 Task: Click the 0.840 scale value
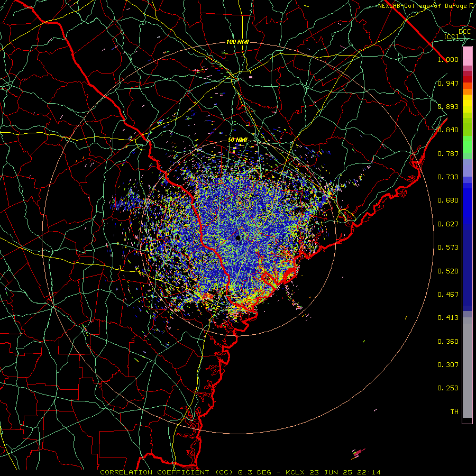(x=448, y=130)
